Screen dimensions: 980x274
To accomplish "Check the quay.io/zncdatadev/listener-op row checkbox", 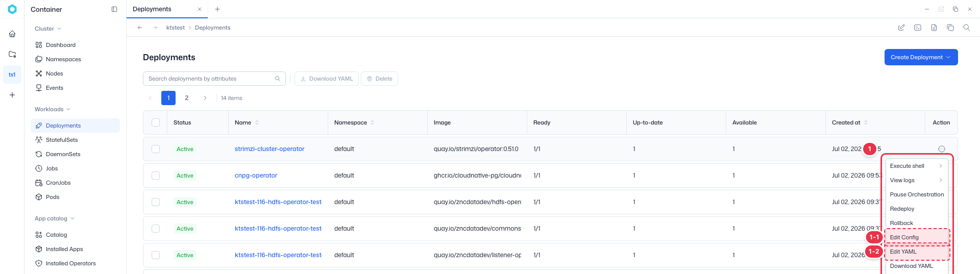I will tap(156, 255).
